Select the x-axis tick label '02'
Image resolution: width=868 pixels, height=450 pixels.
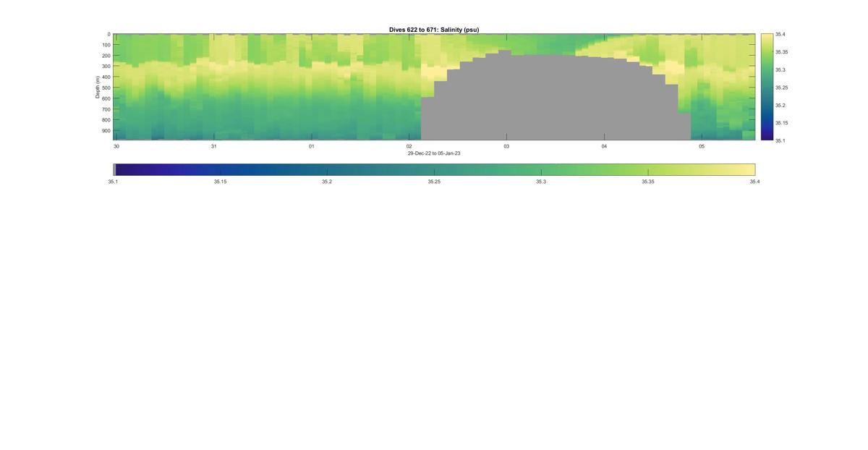[409, 146]
